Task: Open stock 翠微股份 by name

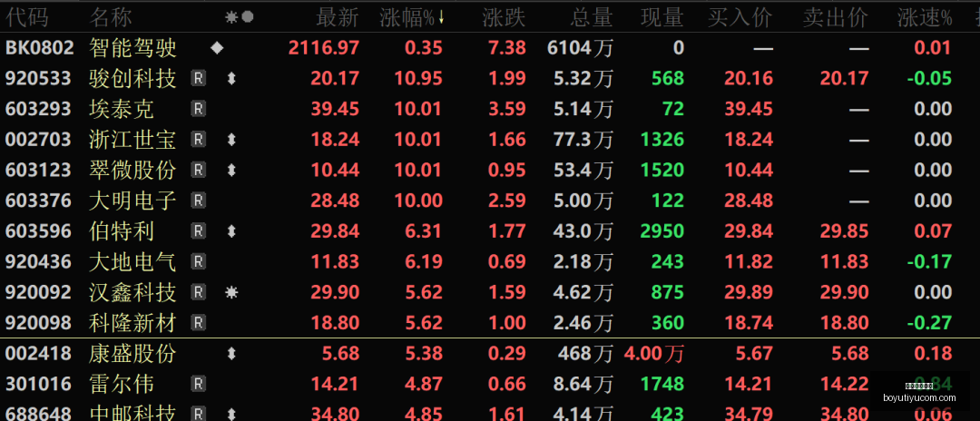Action: pos(132,171)
